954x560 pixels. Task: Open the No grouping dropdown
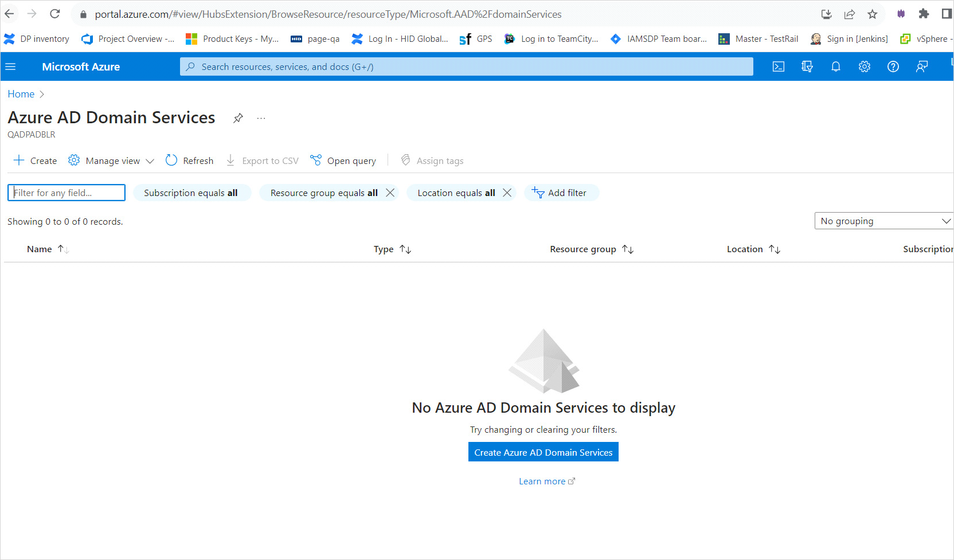(x=883, y=221)
